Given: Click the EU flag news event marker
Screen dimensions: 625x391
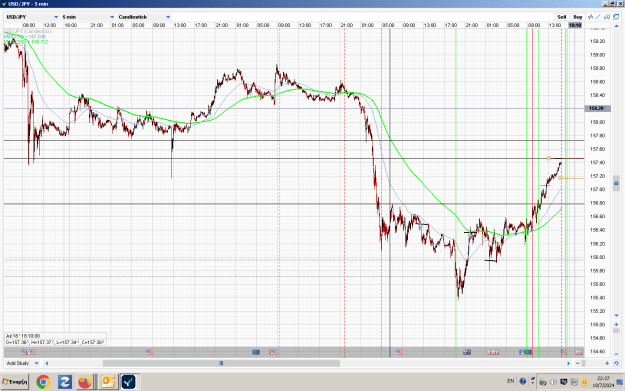Looking at the screenshot, I should (x=256, y=352).
